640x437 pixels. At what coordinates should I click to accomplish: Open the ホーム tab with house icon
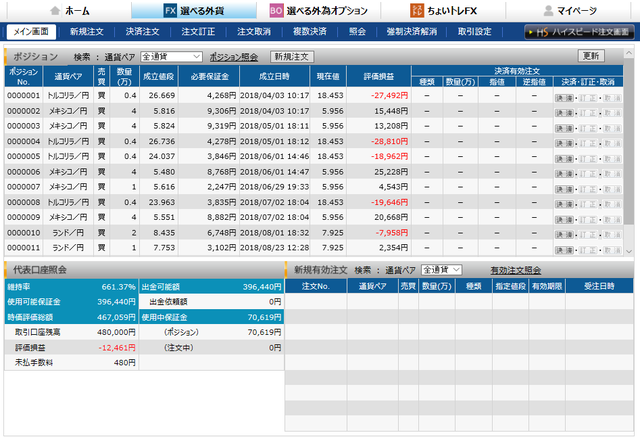click(69, 11)
